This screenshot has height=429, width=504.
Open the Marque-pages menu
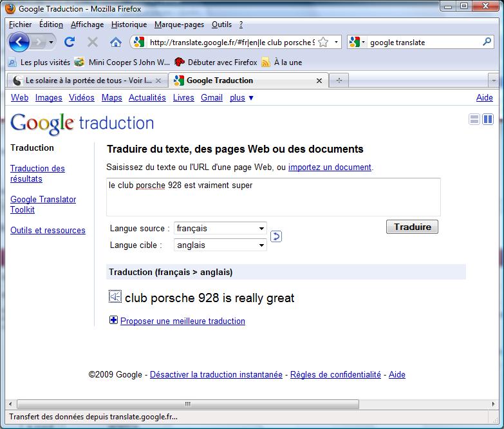click(x=179, y=24)
